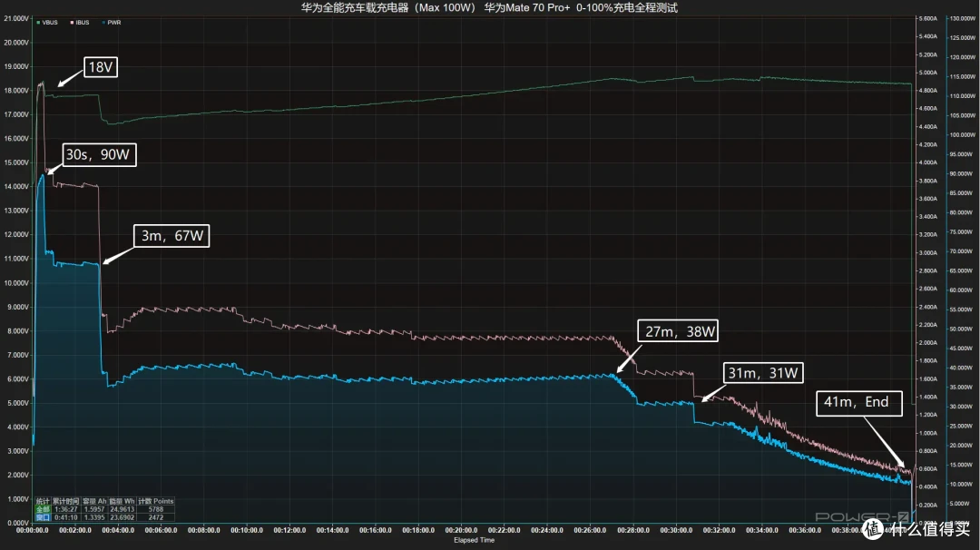Click the 统计 header cell

43,501
